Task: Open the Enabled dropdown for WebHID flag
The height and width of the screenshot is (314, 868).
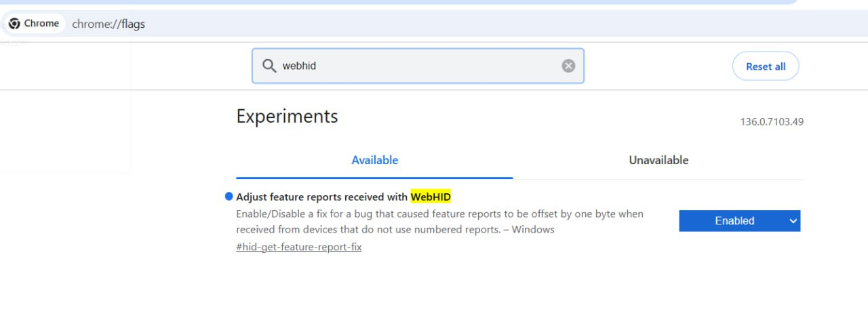Action: tap(740, 220)
